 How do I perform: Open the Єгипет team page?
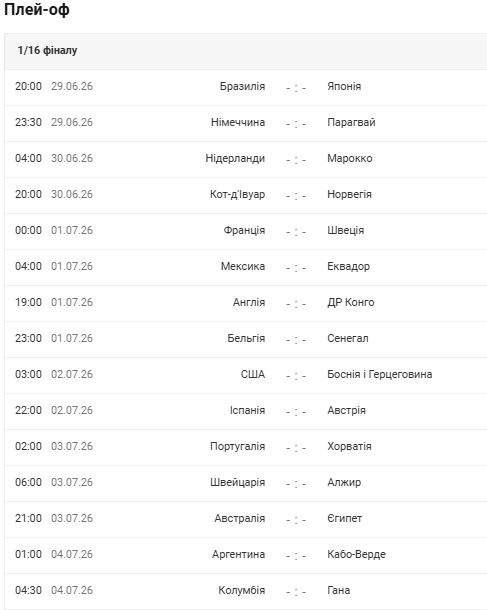(344, 519)
